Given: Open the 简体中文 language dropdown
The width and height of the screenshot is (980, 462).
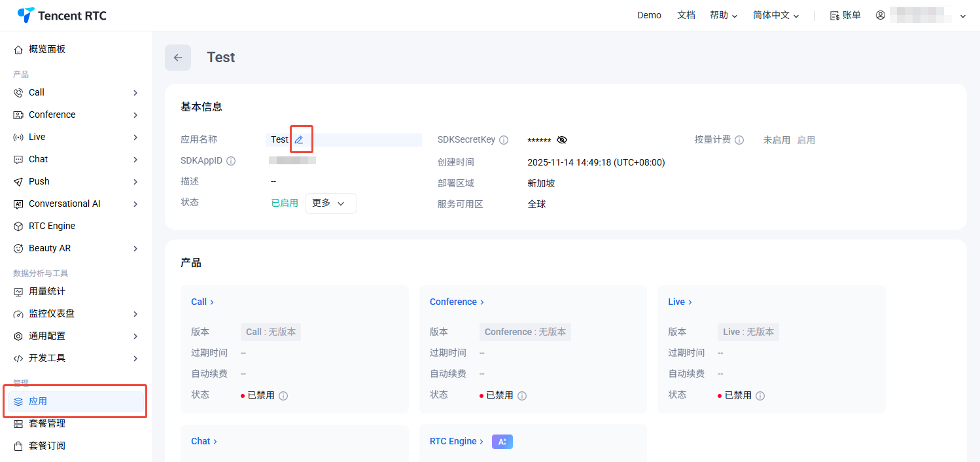Looking at the screenshot, I should (776, 15).
